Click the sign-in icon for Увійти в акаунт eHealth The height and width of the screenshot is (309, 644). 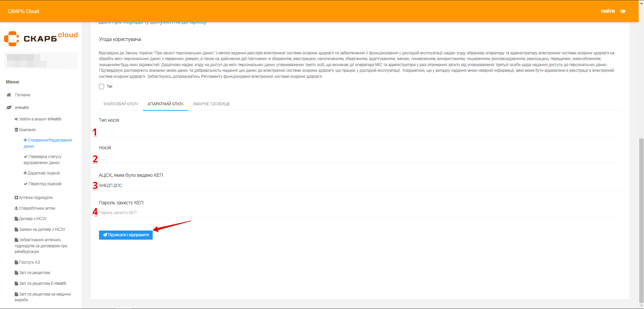pos(16,119)
